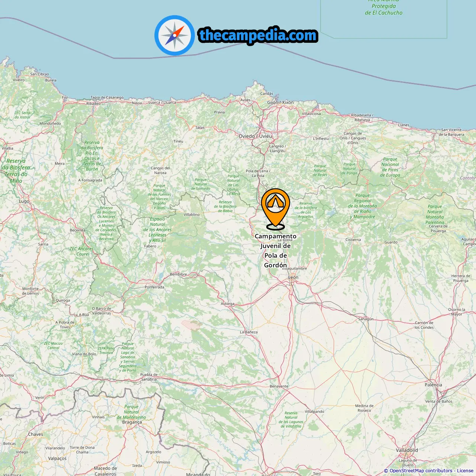Click the Cangas del Narcea label
The image size is (476, 476).
[160, 170]
